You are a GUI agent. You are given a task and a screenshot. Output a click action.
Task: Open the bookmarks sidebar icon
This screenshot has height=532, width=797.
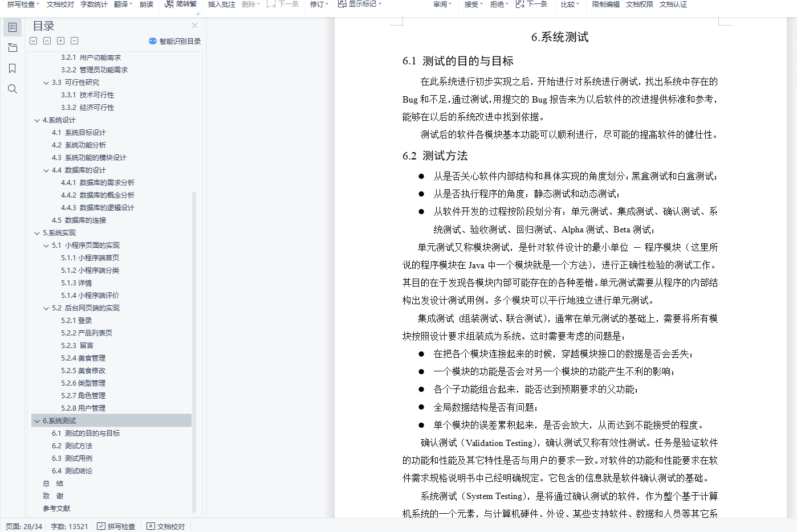pos(13,68)
